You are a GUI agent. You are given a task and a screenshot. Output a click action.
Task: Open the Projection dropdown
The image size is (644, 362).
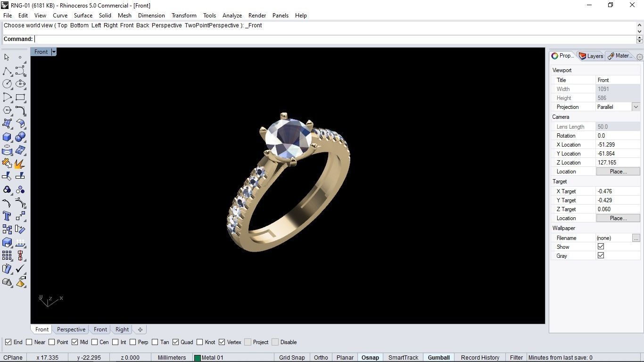pyautogui.click(x=636, y=107)
